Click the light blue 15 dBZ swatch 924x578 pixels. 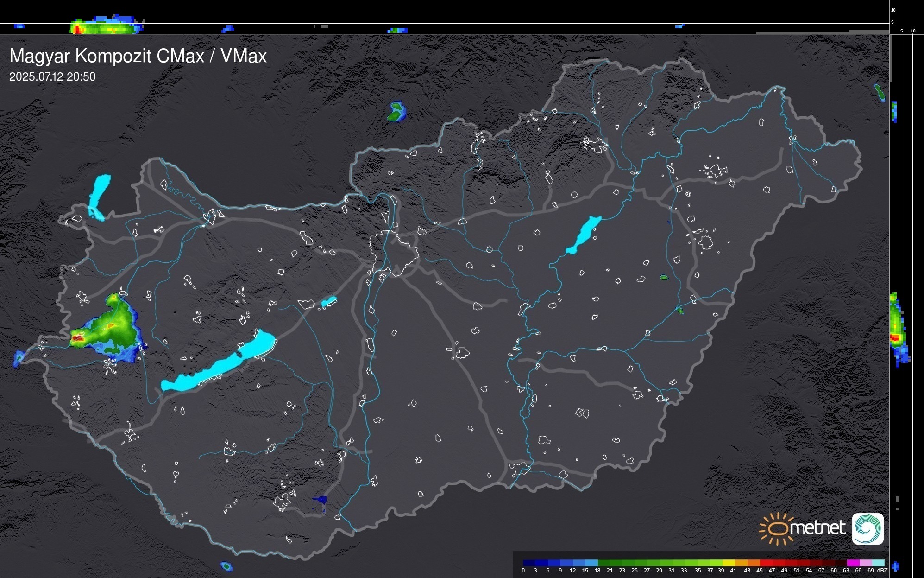(591, 563)
